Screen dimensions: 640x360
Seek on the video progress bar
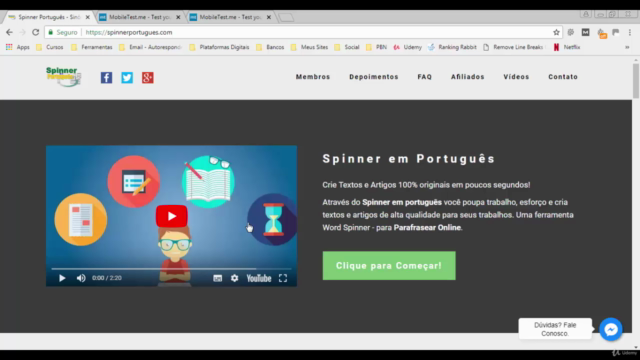click(171, 269)
